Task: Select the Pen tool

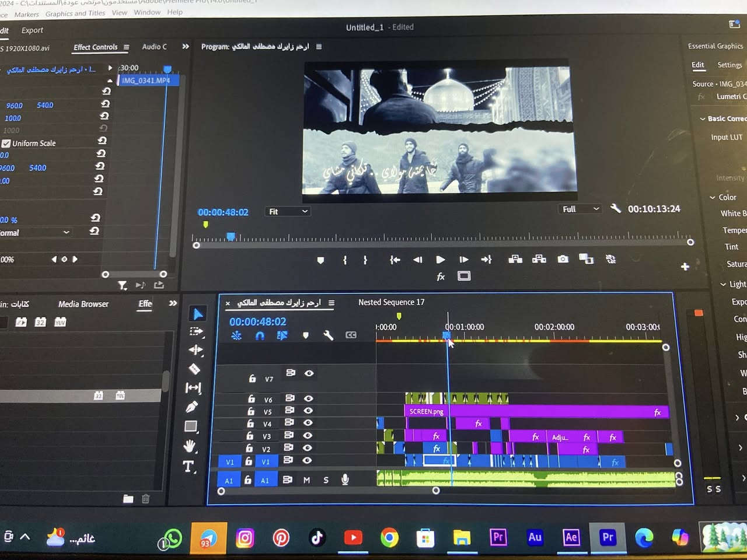Action: [x=191, y=407]
